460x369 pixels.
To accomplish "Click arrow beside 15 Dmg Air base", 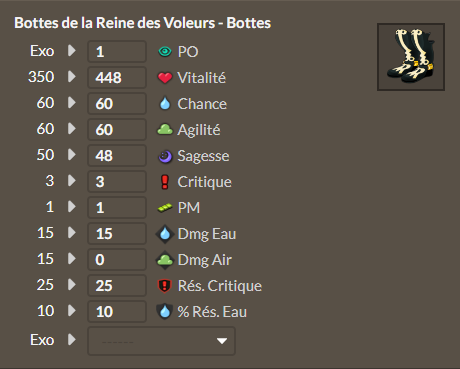I will (71, 259).
